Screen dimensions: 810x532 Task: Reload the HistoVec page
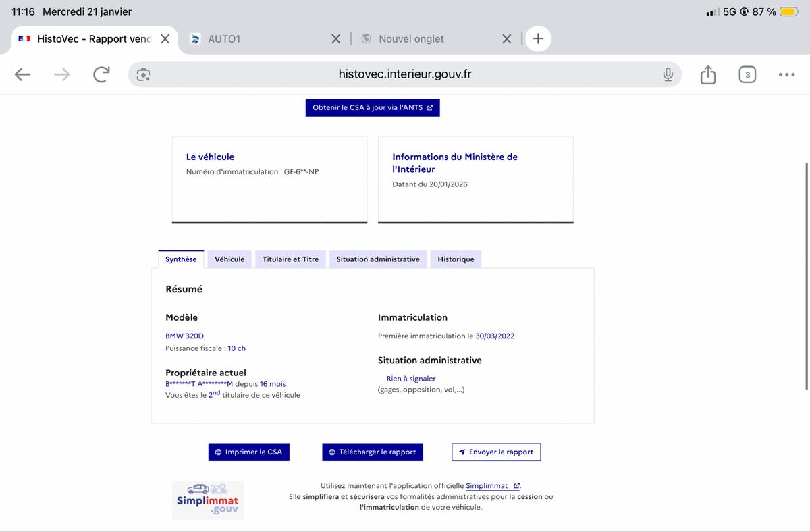tap(101, 74)
